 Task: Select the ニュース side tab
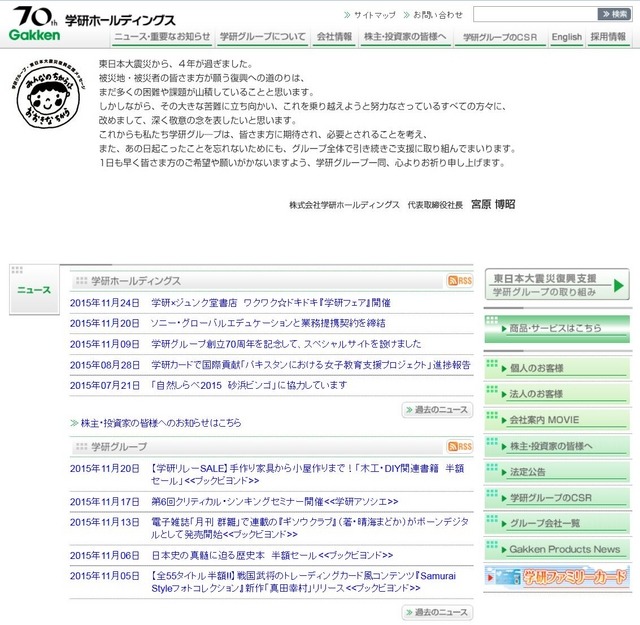(34, 289)
